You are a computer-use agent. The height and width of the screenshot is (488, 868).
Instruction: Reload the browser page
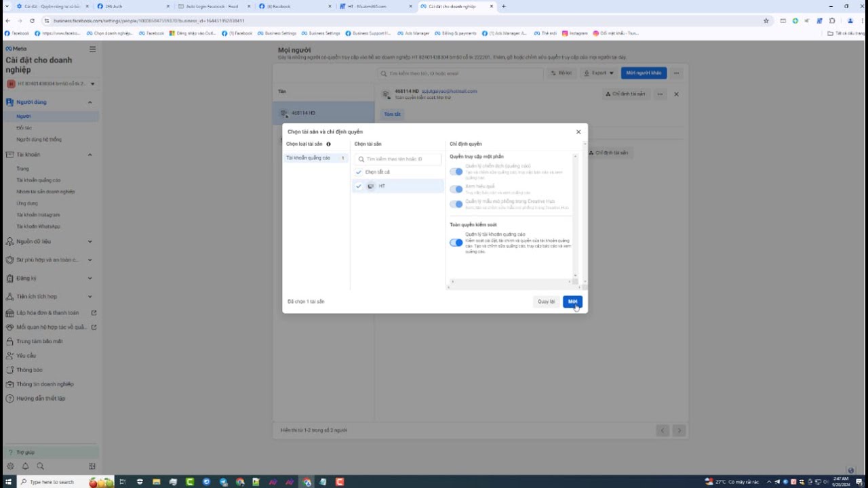[x=32, y=20]
